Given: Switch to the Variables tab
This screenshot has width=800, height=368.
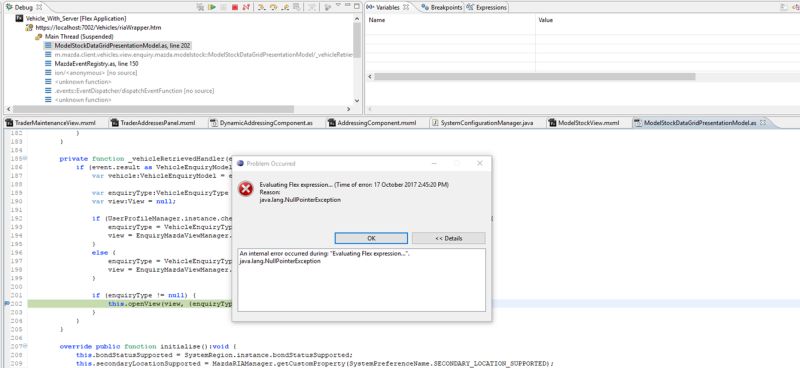Looking at the screenshot, I should click(387, 7).
